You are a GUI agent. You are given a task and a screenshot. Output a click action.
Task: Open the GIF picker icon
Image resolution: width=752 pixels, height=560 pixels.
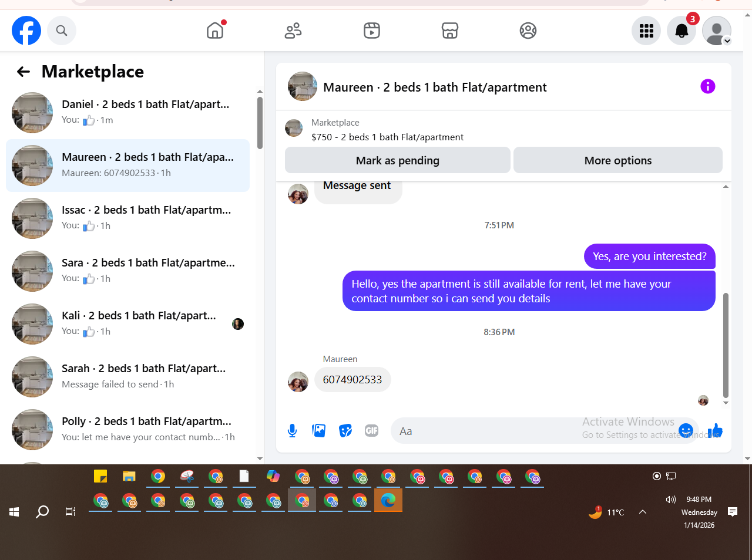[x=371, y=431]
